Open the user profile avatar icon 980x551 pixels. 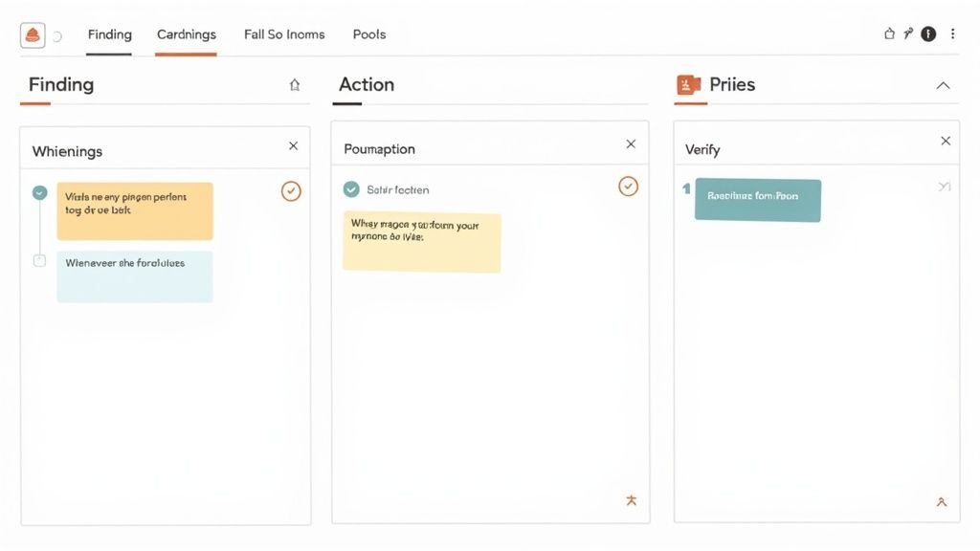point(927,33)
